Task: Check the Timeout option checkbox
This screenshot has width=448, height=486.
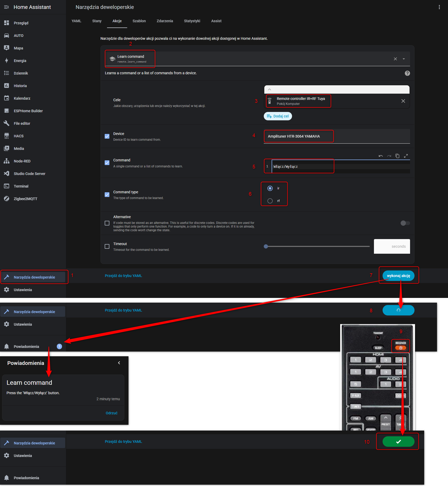Action: pos(107,246)
